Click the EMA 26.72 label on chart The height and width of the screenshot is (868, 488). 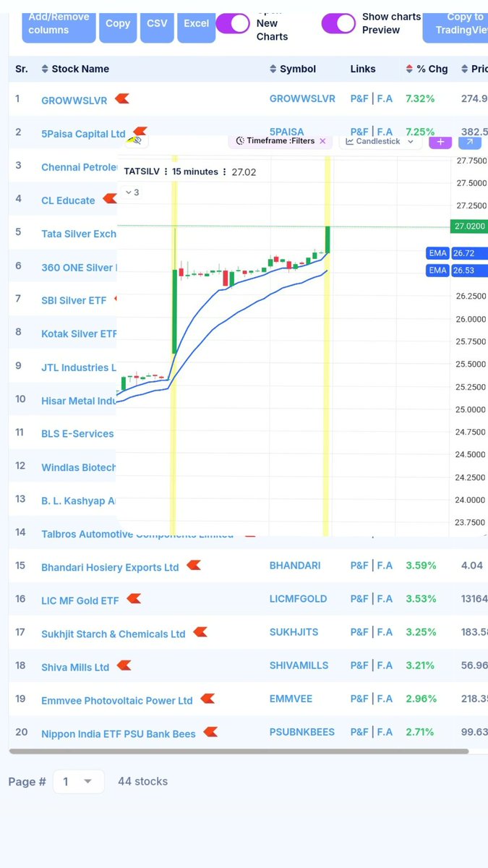pos(458,253)
